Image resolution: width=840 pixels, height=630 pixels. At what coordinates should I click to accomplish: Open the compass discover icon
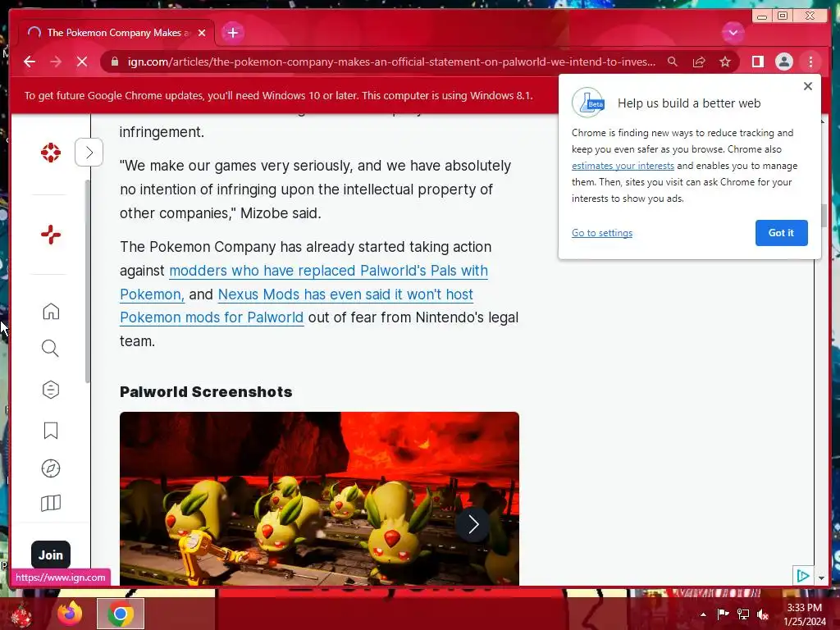coord(51,468)
